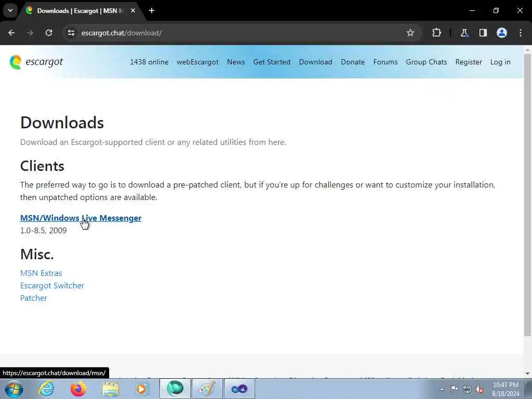Open the network icon in system tray
This screenshot has width=532, height=399.
[x=467, y=389]
